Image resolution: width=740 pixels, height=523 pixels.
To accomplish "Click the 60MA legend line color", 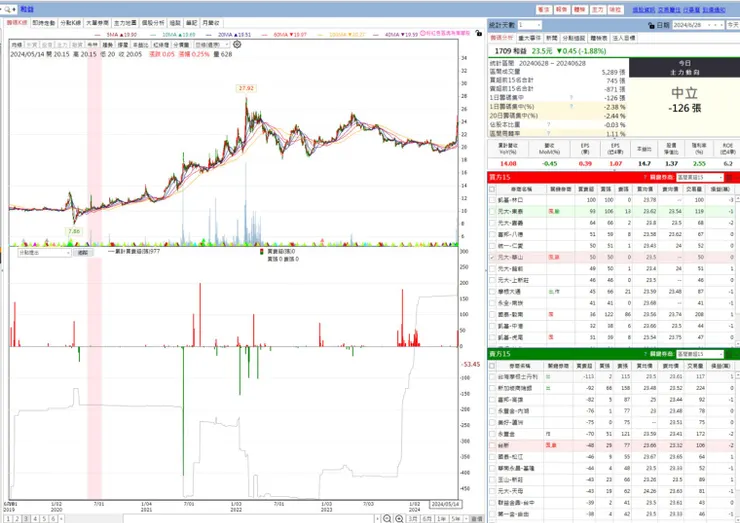I will (265, 35).
